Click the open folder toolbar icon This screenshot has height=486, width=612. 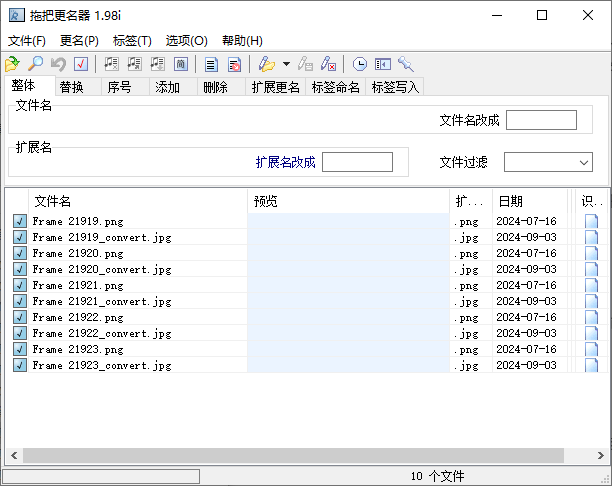tap(13, 64)
